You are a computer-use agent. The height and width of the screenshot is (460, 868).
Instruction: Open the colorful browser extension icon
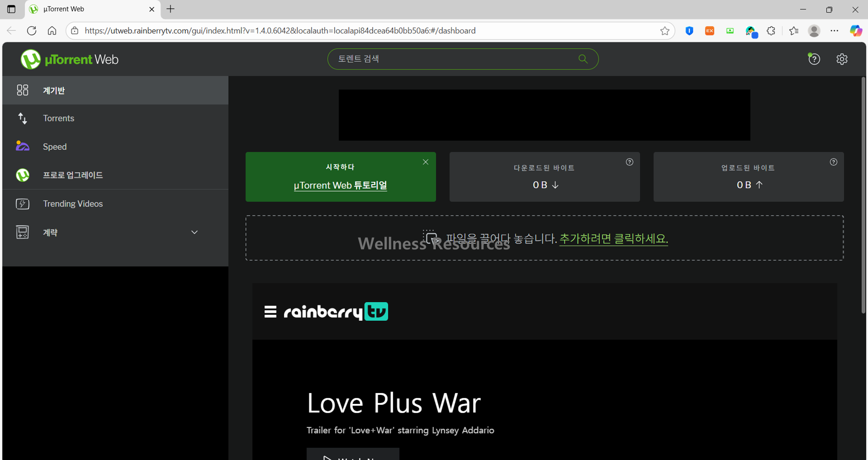[x=751, y=31]
